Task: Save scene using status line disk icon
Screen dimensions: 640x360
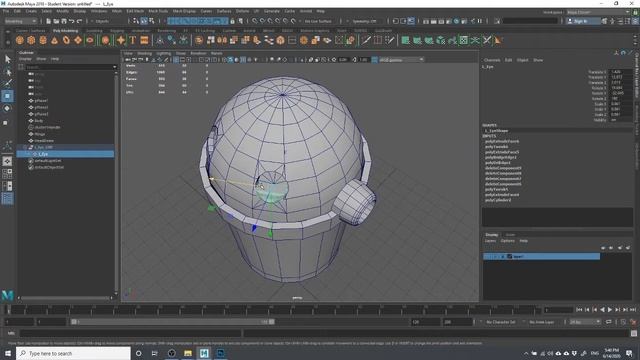Action: (64, 21)
